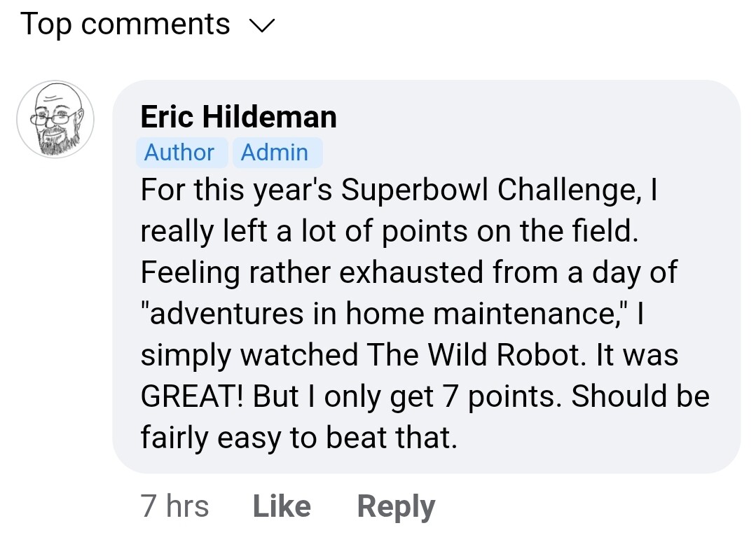Reply to Eric Hildeman's comment
756x556 pixels.
pyautogui.click(x=396, y=506)
